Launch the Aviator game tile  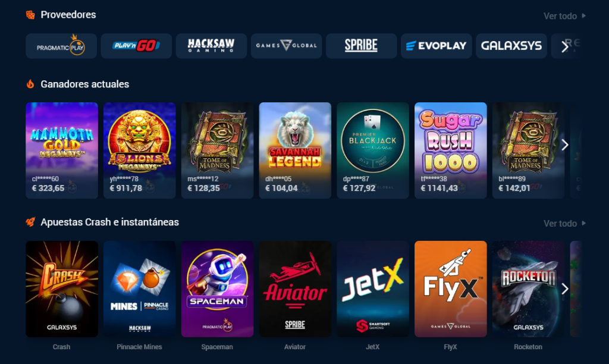295,289
